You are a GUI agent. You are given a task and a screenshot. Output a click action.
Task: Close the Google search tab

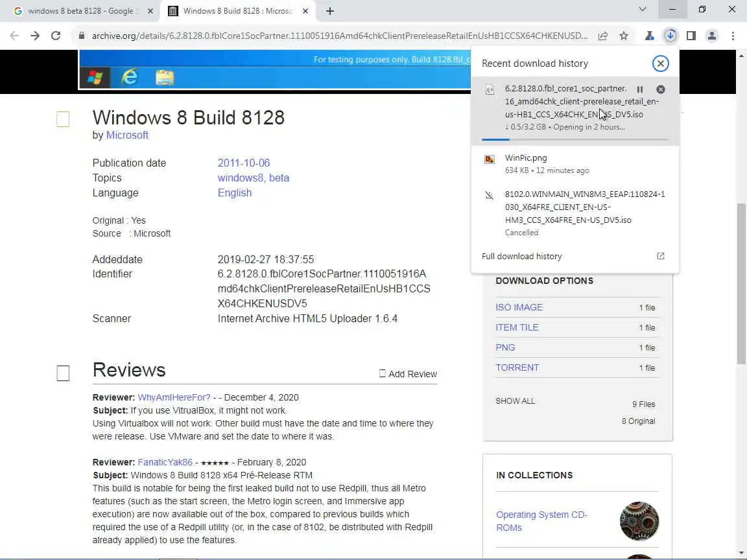click(x=150, y=11)
